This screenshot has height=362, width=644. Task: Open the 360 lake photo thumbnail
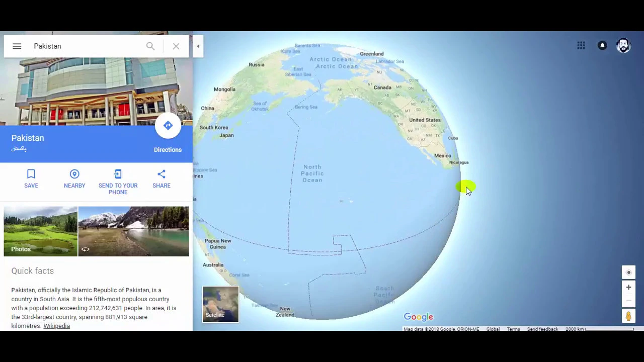(x=133, y=231)
